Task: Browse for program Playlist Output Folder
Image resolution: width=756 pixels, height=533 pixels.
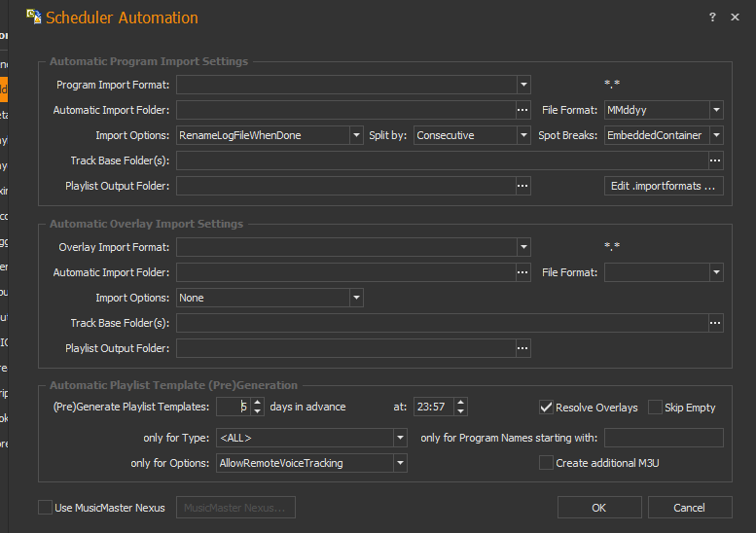Action: (522, 186)
